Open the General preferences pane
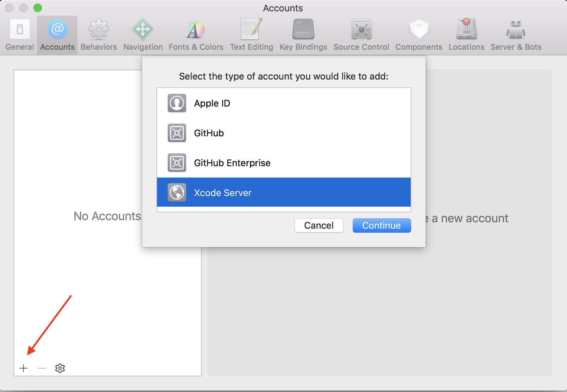 click(20, 35)
